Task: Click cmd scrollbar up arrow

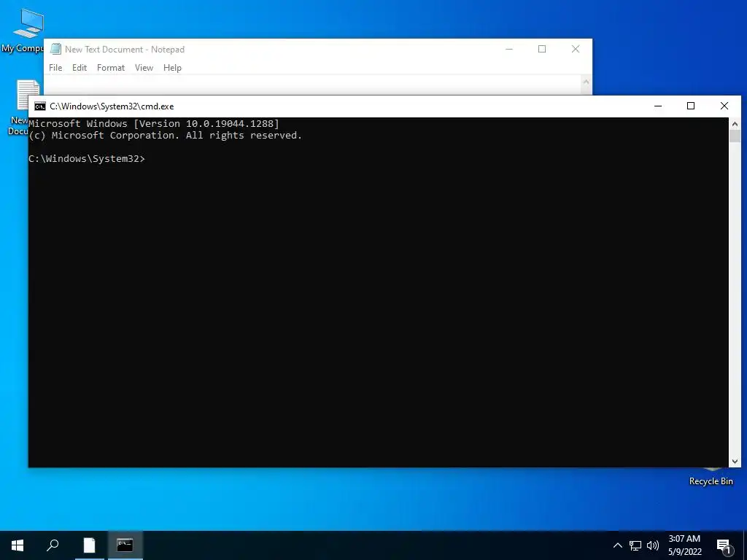Action: point(735,124)
